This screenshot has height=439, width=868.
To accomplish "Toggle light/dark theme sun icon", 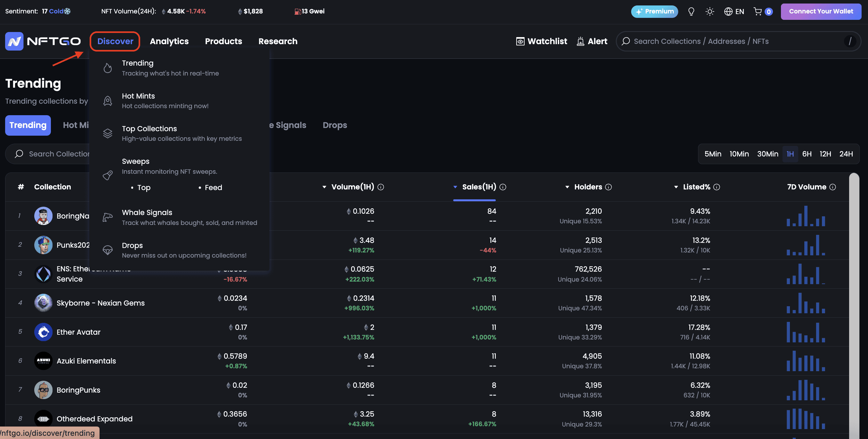I will (710, 12).
